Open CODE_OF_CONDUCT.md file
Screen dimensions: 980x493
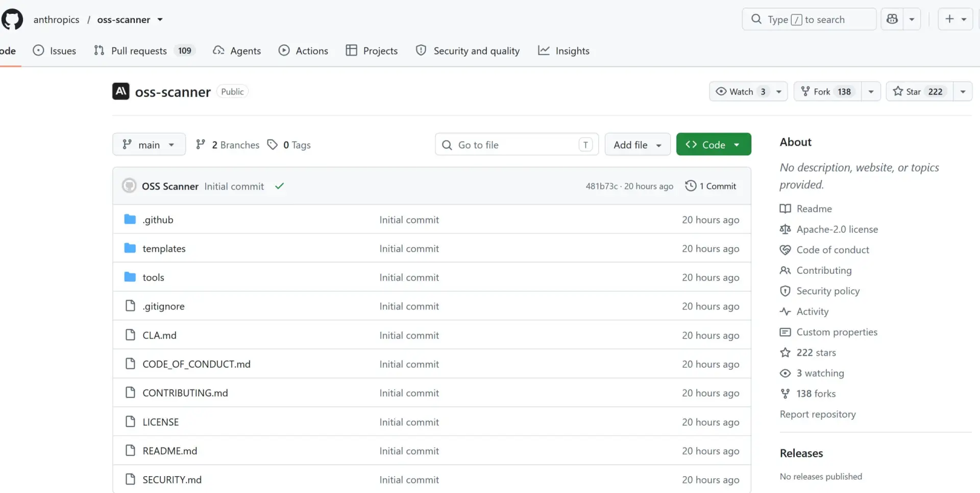(x=197, y=364)
